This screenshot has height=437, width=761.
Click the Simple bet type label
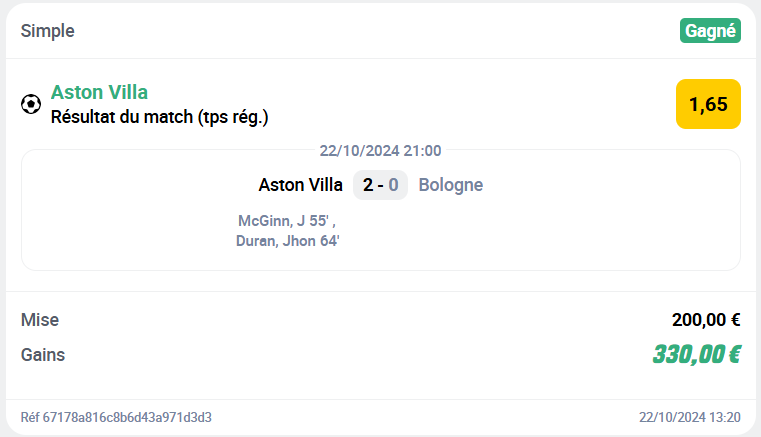[47, 31]
